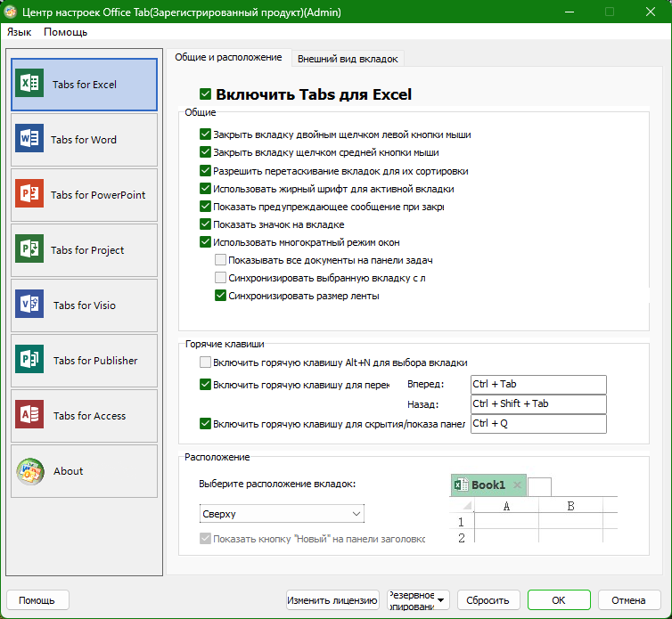672x619 pixels.
Task: Select the Project icon in sidebar
Action: coord(29,248)
